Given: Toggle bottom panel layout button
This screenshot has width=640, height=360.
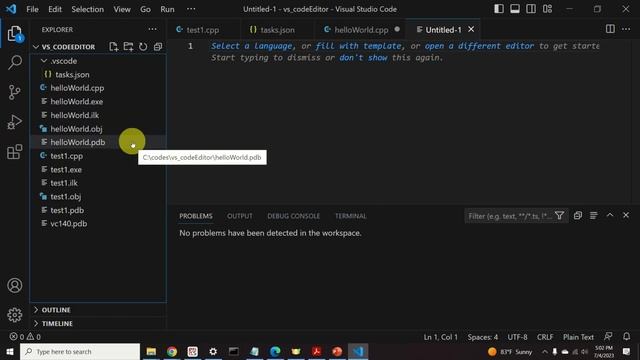Looking at the screenshot, I should [515, 9].
